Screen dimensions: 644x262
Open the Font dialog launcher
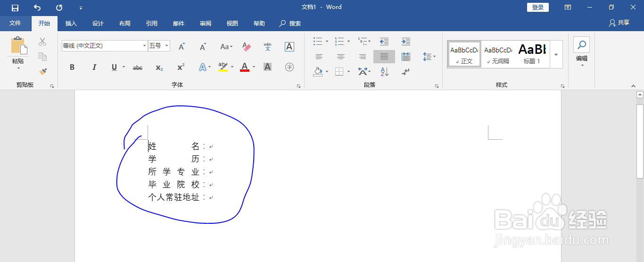tap(298, 86)
